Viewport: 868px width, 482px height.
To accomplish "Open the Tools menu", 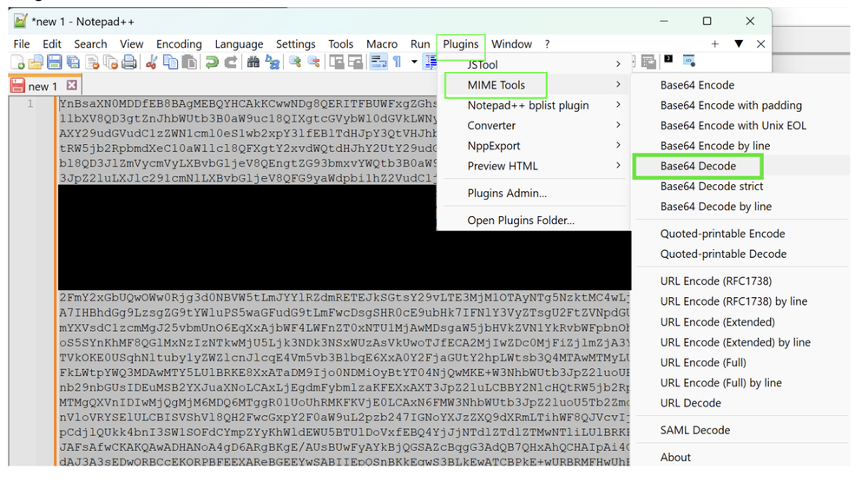I will click(x=340, y=43).
